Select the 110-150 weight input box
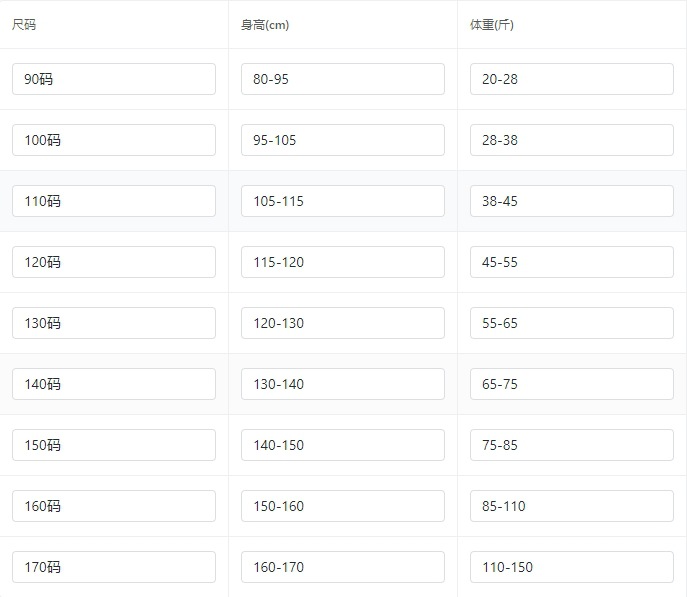This screenshot has height=597, width=687. (x=572, y=567)
